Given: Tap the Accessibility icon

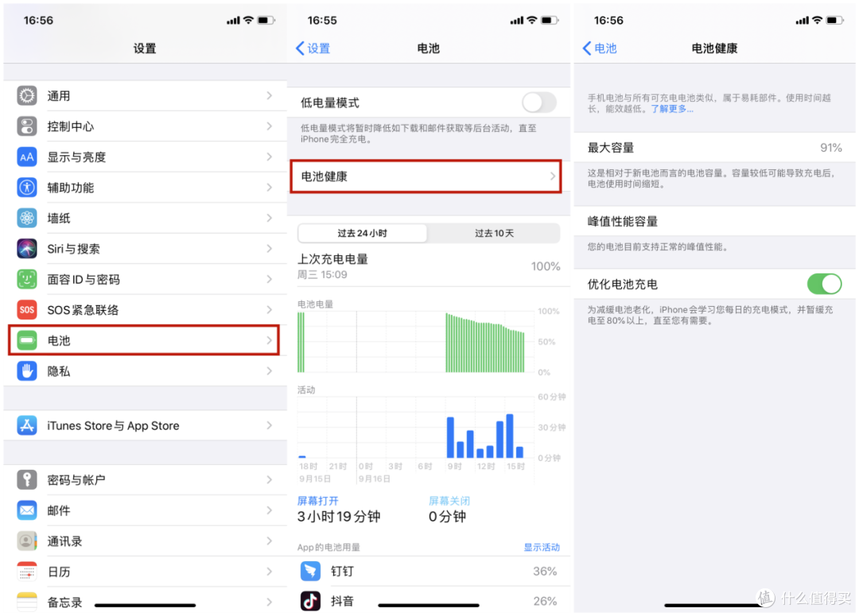Looking at the screenshot, I should [x=27, y=188].
